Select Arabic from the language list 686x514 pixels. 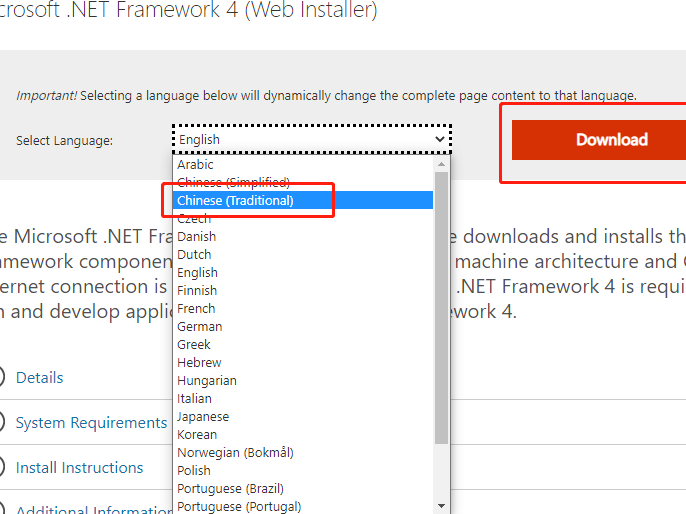[303, 164]
